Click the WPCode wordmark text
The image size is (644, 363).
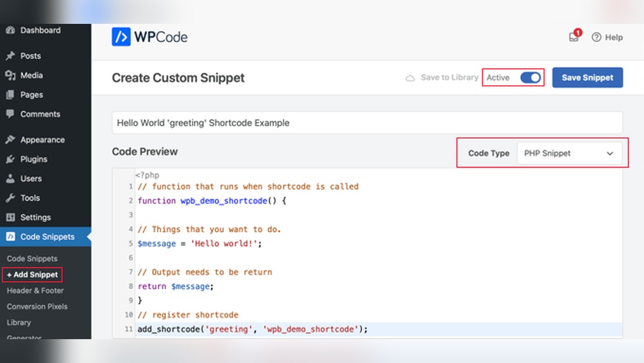pos(160,37)
